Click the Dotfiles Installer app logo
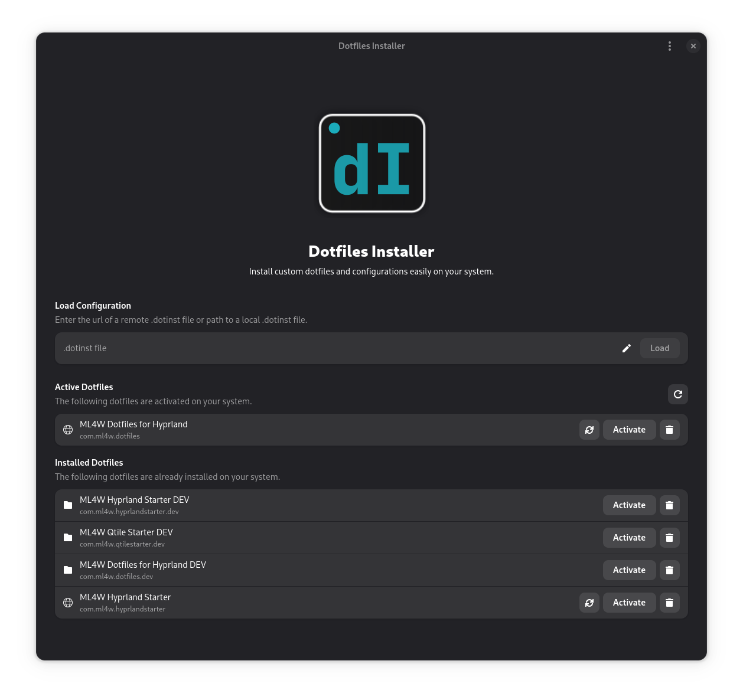 coord(371,163)
